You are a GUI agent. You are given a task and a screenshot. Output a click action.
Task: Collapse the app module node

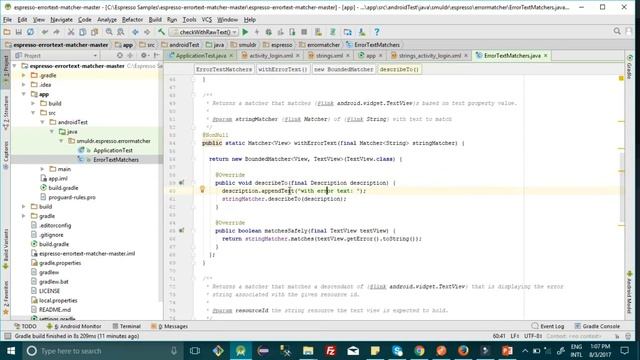[24, 94]
